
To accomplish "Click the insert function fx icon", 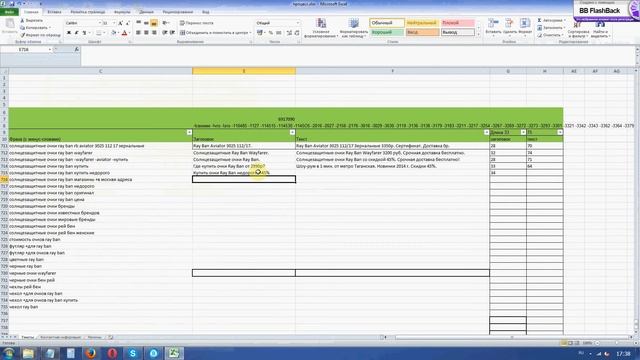I will tap(77, 49).
